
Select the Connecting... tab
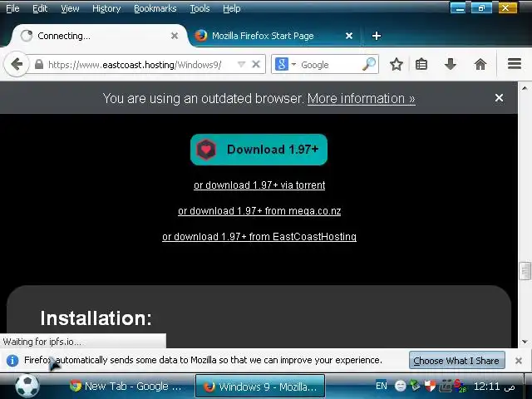click(98, 36)
